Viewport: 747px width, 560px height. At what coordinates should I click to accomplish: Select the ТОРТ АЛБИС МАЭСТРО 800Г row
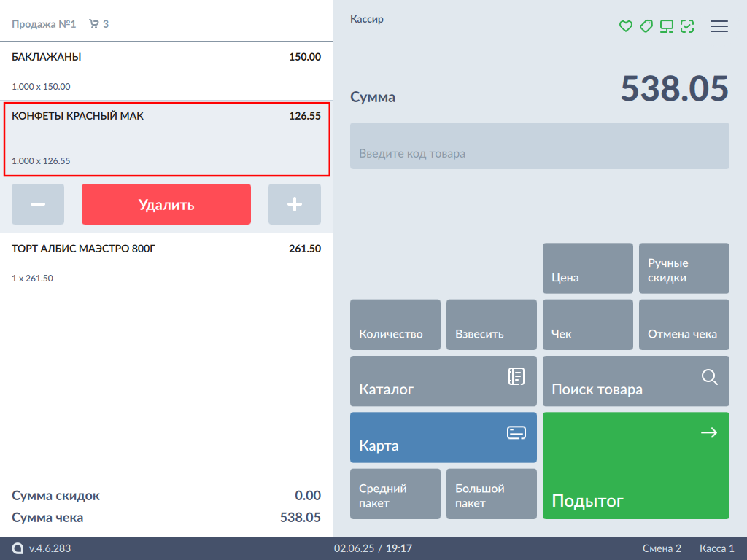166,262
